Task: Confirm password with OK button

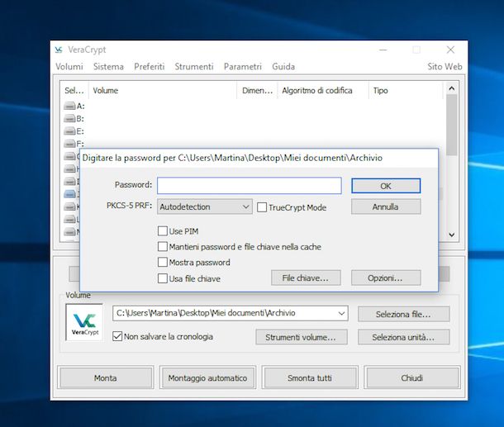Action: click(x=386, y=186)
